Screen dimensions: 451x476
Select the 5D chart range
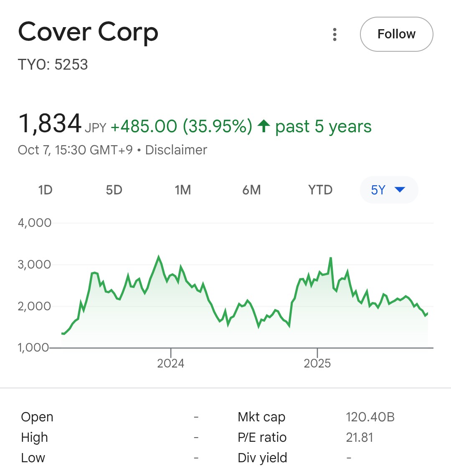click(x=114, y=190)
